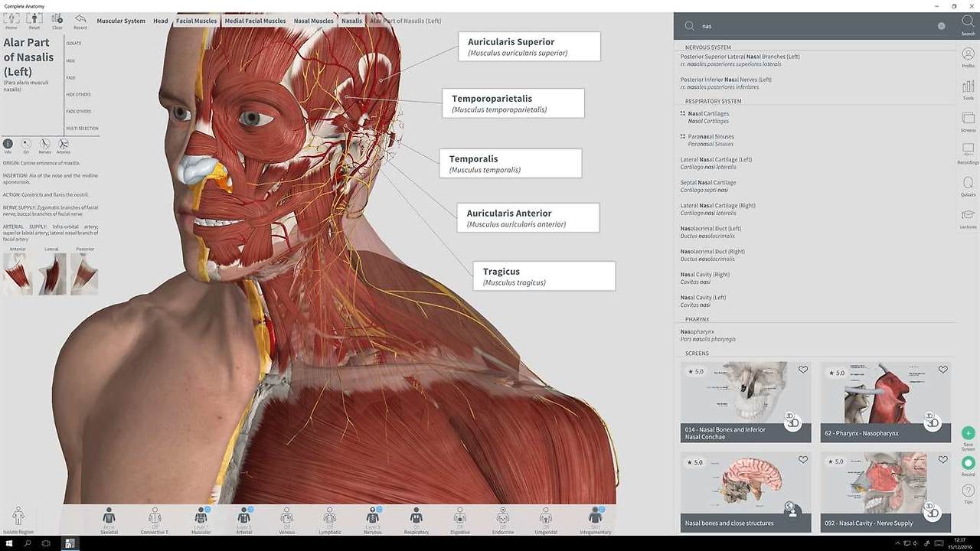Click the Clear icon to deselect structures
This screenshot has height=551, width=980.
pyautogui.click(x=55, y=19)
